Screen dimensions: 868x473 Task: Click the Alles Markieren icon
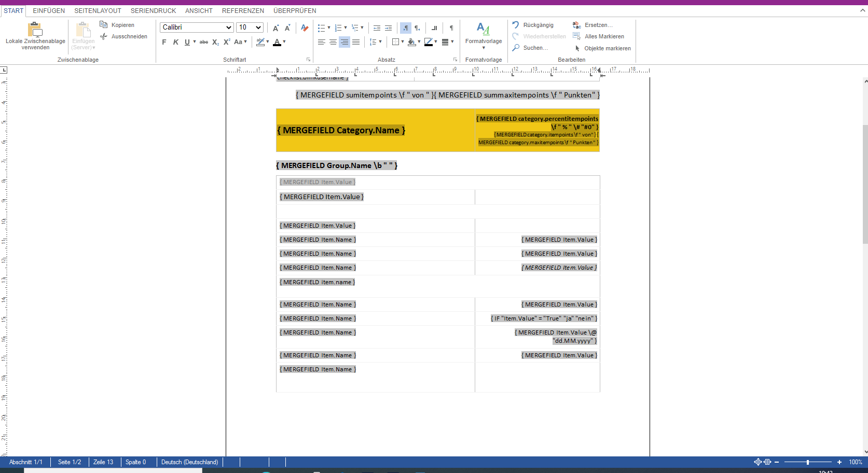tap(577, 36)
